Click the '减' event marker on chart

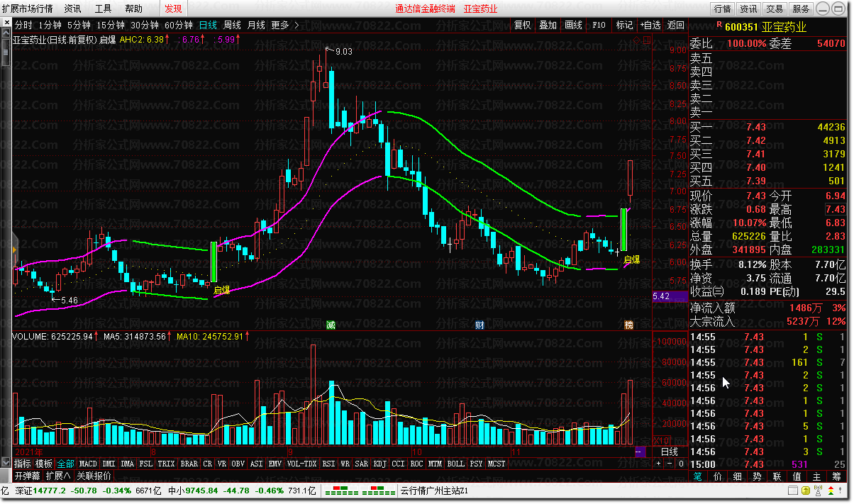[331, 325]
